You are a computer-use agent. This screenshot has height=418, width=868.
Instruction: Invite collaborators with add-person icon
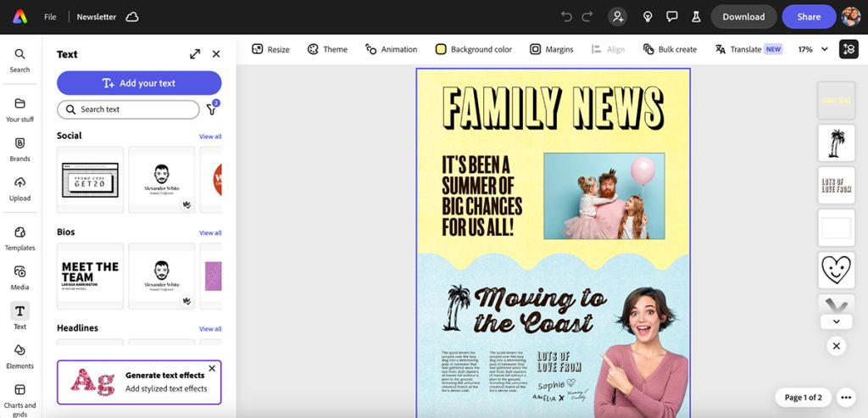point(618,17)
